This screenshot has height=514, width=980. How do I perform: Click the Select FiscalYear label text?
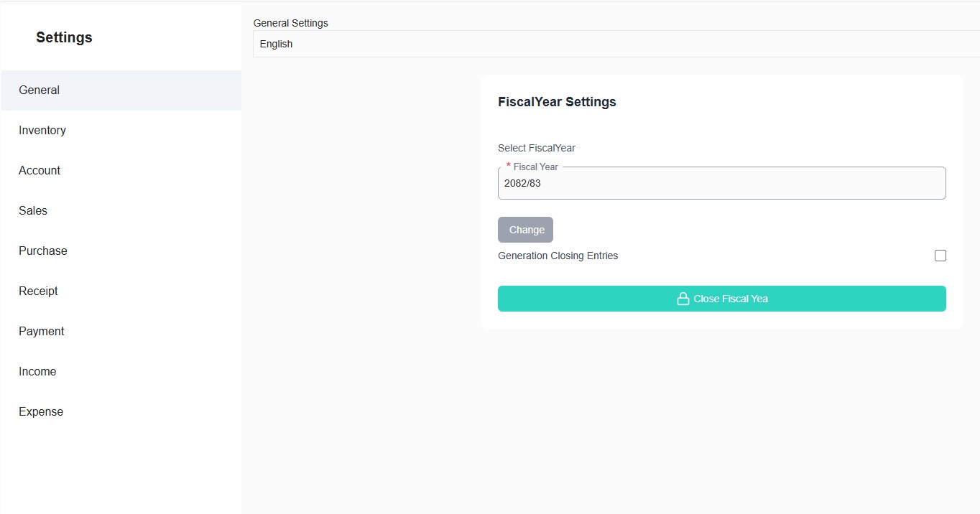pyautogui.click(x=537, y=148)
